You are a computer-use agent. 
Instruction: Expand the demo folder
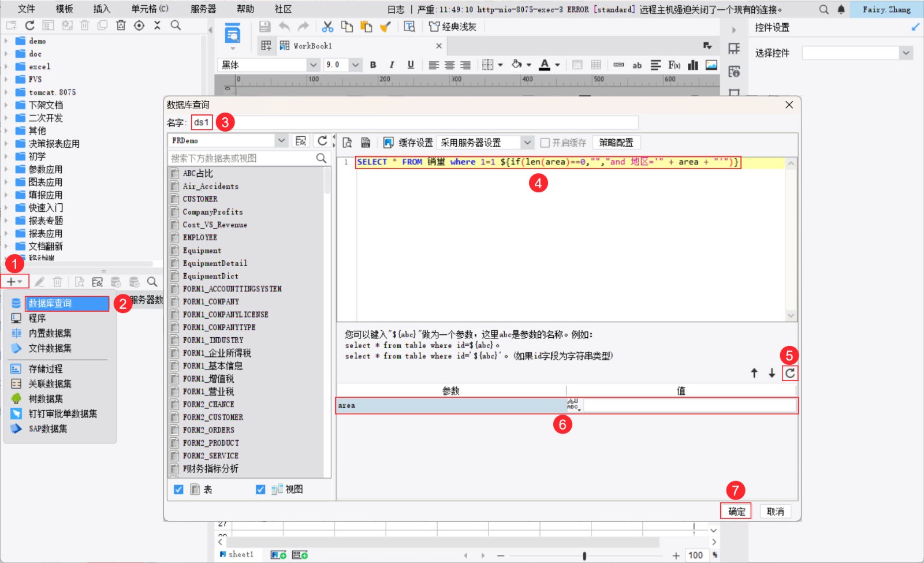pyautogui.click(x=6, y=41)
